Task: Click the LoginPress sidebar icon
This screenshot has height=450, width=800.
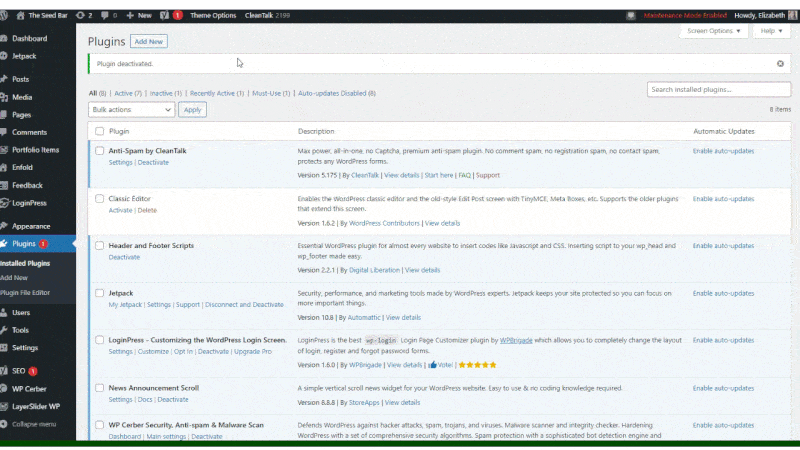Action: (x=4, y=203)
